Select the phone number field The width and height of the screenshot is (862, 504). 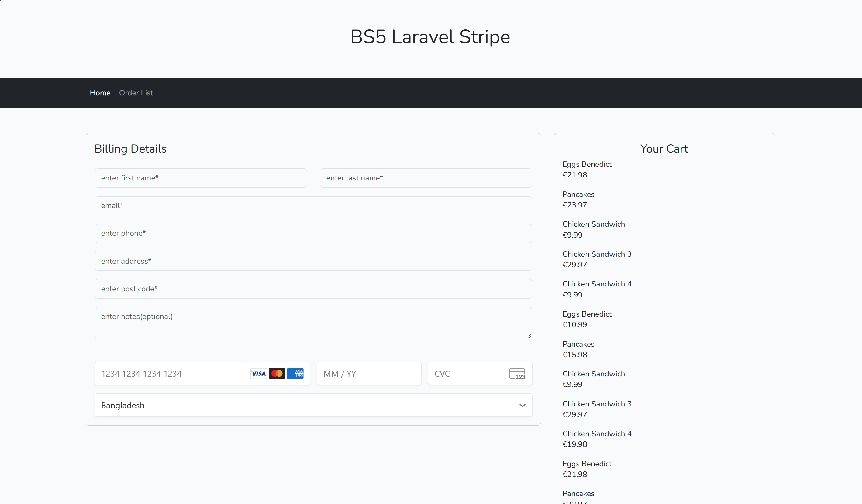[x=313, y=233]
